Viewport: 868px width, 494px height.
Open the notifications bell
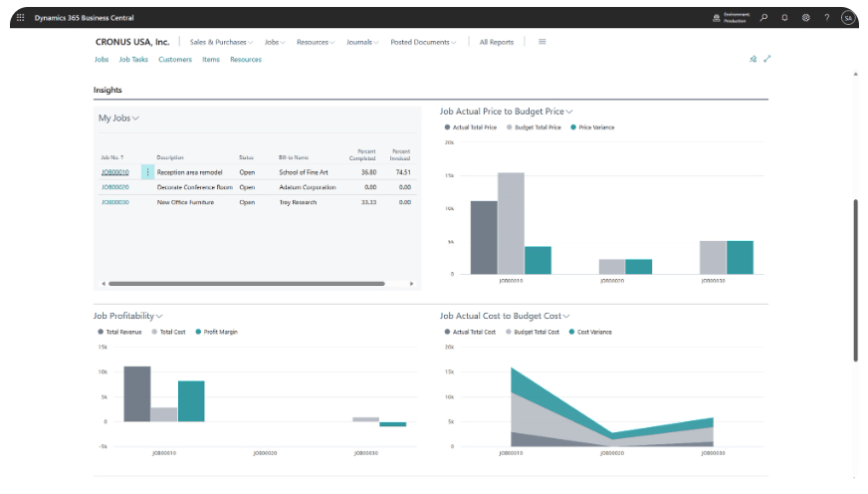coord(784,18)
